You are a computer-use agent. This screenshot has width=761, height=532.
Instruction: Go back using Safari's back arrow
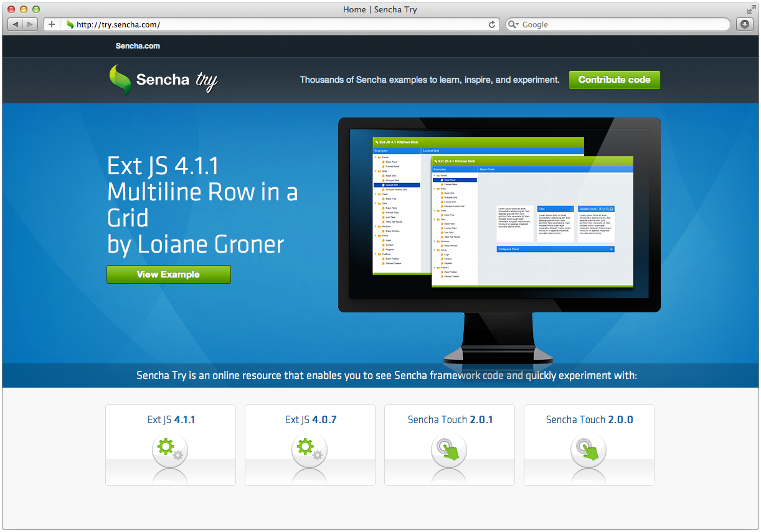[x=15, y=24]
